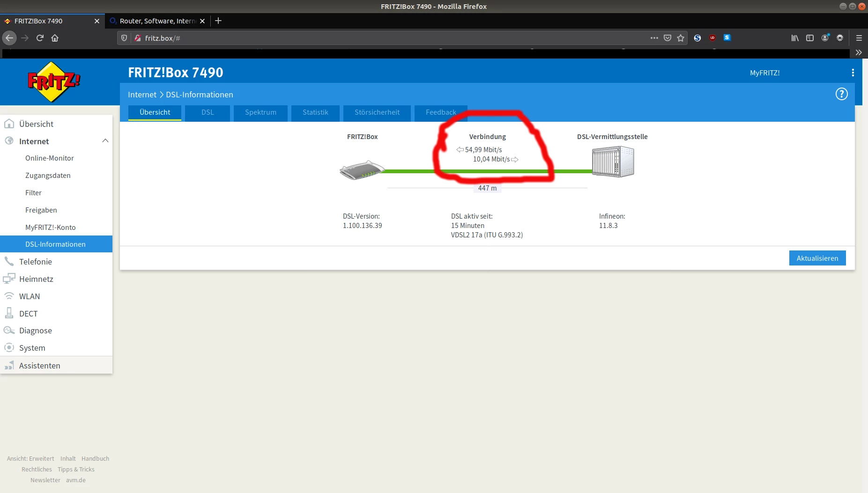Image resolution: width=868 pixels, height=493 pixels.
Task: Open MyFRITZ!-Konto menu entry
Action: [x=56, y=228]
